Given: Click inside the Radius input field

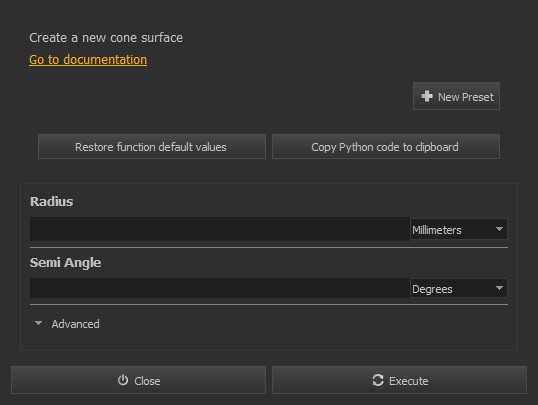Looking at the screenshot, I should [220, 229].
